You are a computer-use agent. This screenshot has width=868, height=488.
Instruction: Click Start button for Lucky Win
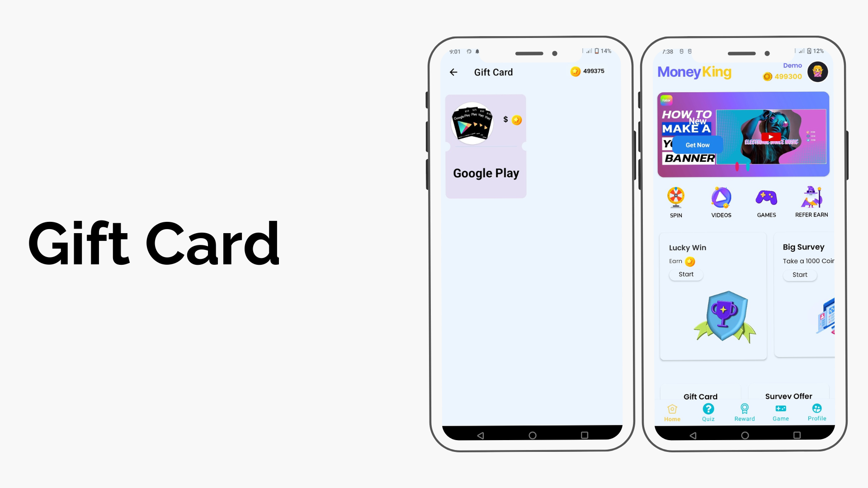pos(686,274)
